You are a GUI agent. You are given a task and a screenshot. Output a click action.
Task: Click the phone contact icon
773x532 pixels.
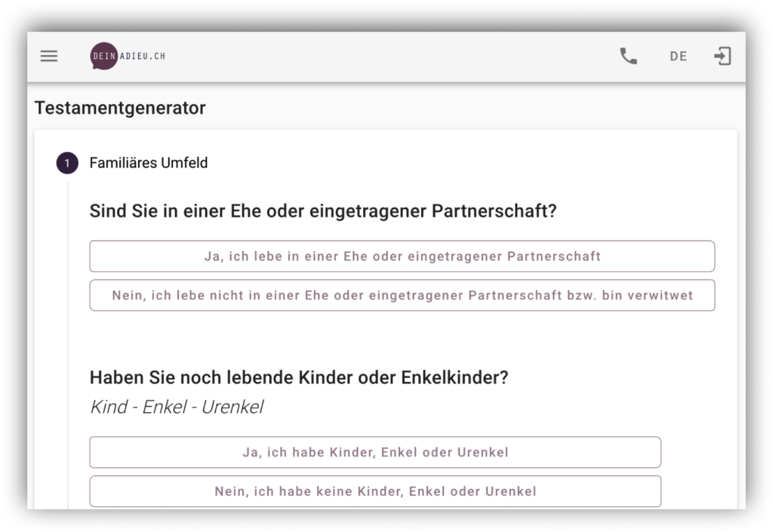click(628, 57)
